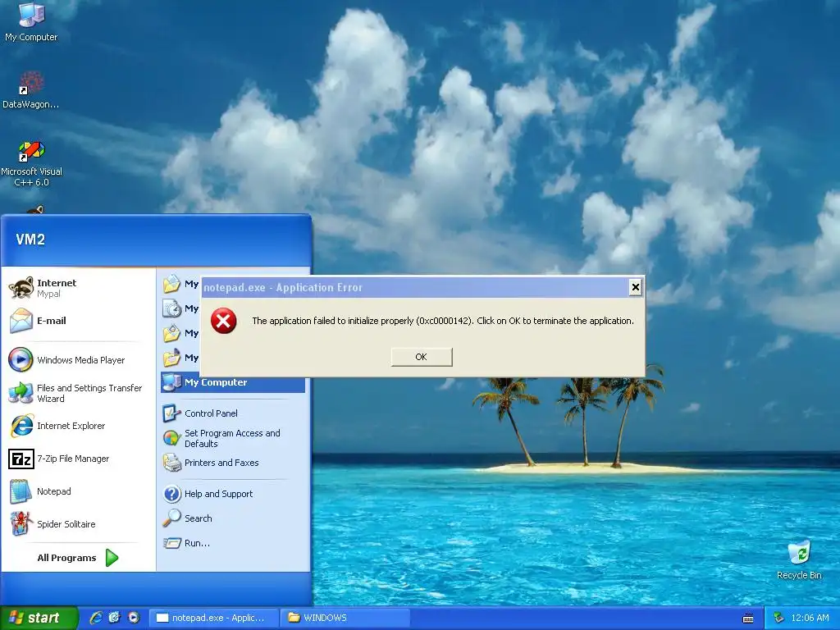
Task: Click the My Recent Documents clock folder icon
Action: pos(172,308)
